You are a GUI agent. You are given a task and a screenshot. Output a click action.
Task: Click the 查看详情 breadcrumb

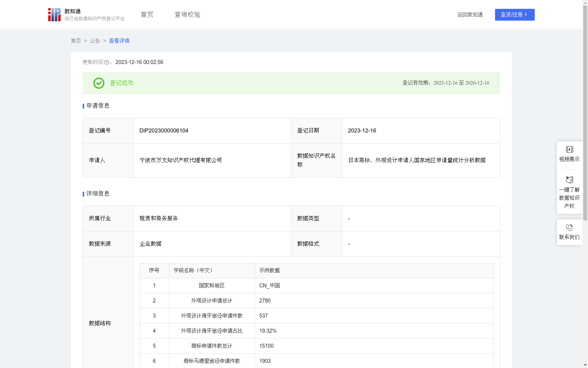(x=119, y=41)
